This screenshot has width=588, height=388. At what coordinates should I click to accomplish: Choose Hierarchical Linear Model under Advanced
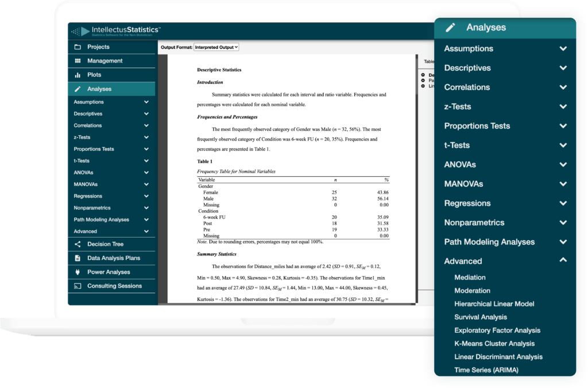(494, 304)
